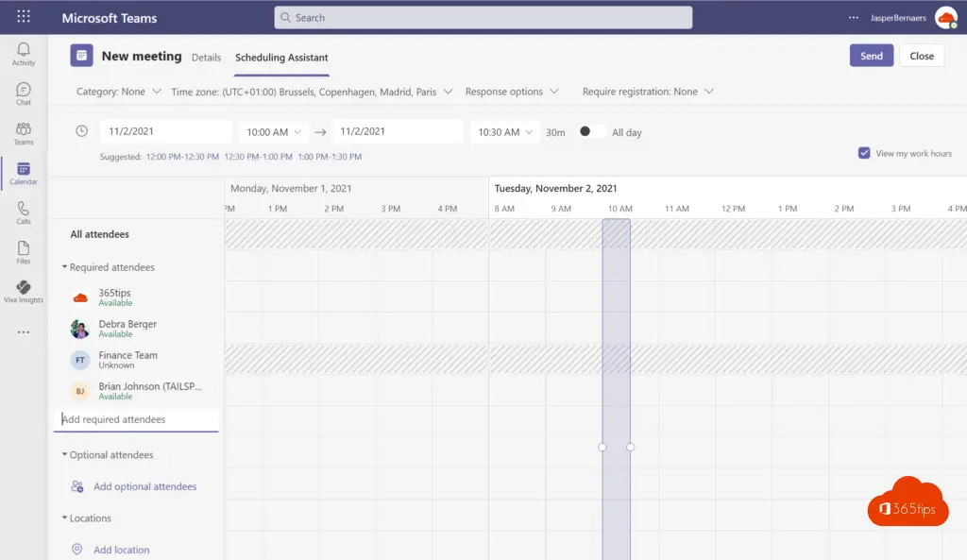Click the location pin icon
The image size is (967, 560).
coord(77,549)
